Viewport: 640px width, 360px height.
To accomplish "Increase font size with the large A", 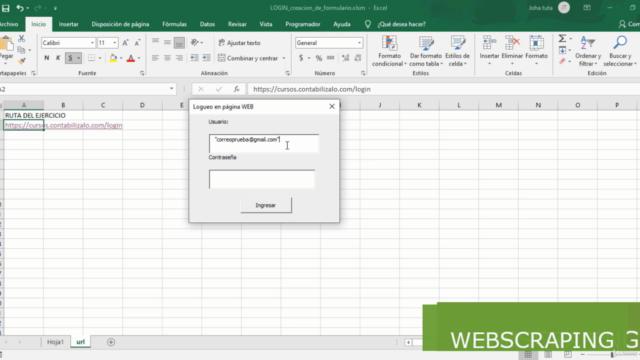I will click(125, 43).
